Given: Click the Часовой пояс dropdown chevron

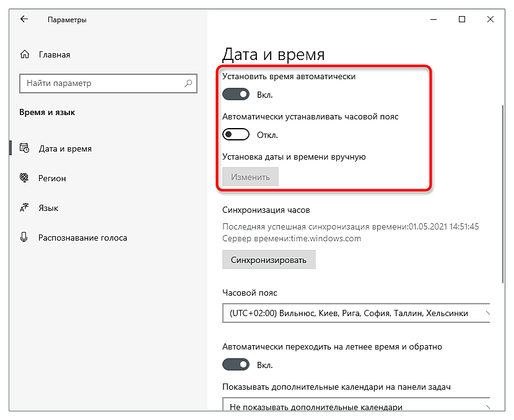Looking at the screenshot, I should [486, 313].
